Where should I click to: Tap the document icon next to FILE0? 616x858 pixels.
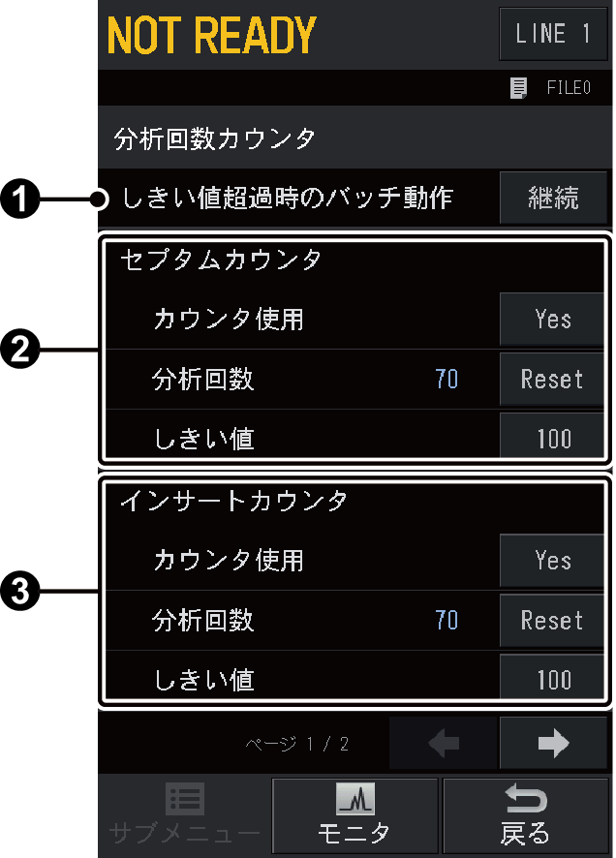tap(521, 86)
